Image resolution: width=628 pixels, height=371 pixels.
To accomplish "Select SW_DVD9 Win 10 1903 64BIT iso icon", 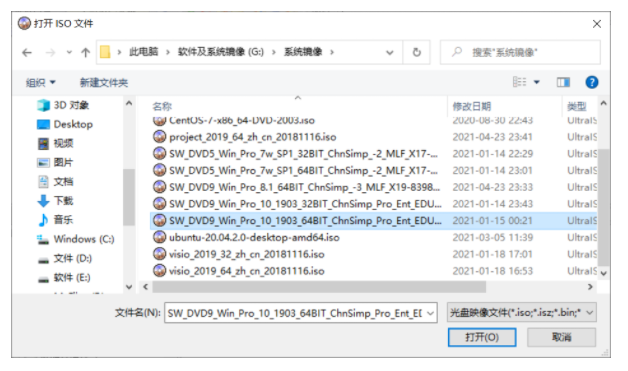I will click(159, 220).
